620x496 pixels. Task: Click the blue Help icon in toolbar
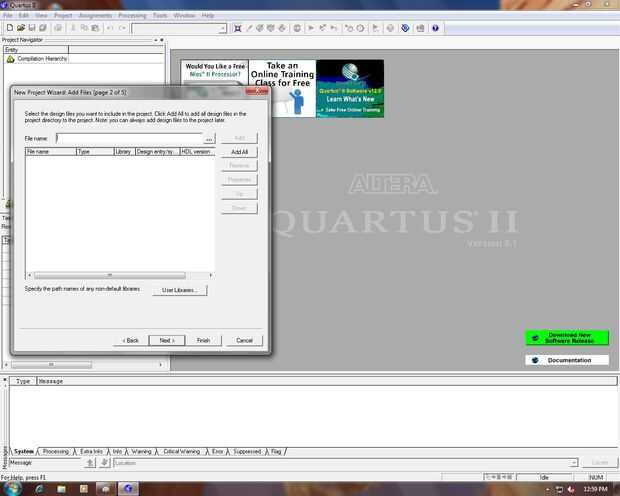pos(435,28)
